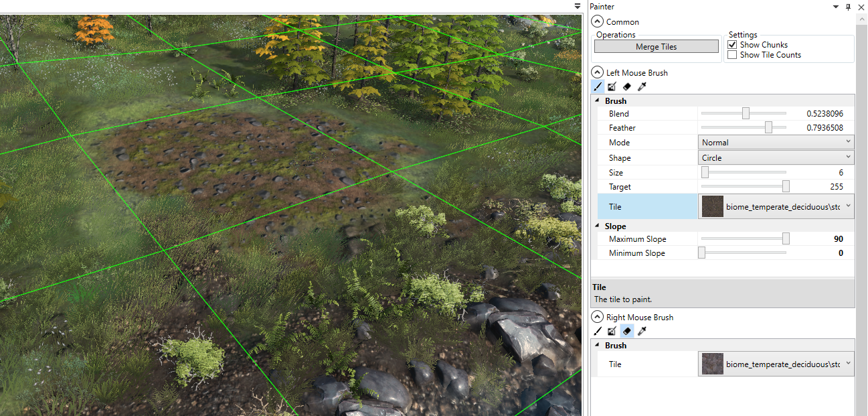The width and height of the screenshot is (868, 416).
Task: Select the Brush tool in Right Mouse Brush
Action: (x=598, y=331)
